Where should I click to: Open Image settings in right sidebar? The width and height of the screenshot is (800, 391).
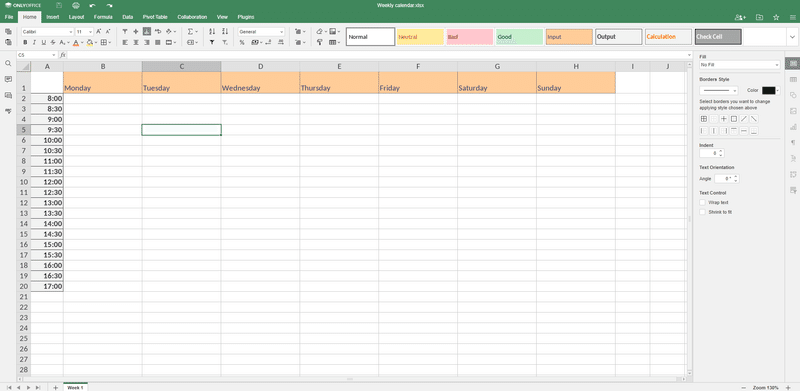click(x=793, y=111)
